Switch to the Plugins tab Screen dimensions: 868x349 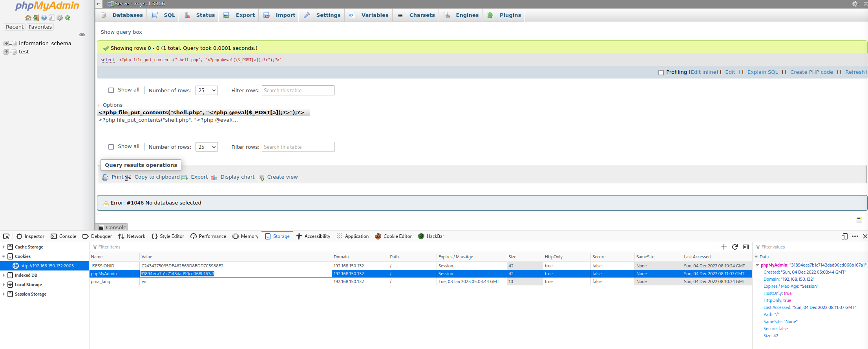tap(504, 15)
